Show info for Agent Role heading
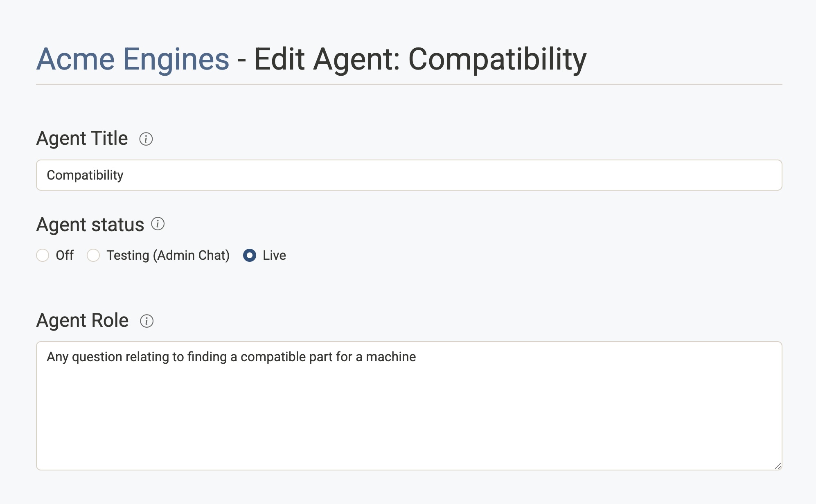Viewport: 816px width, 504px height. [147, 321]
